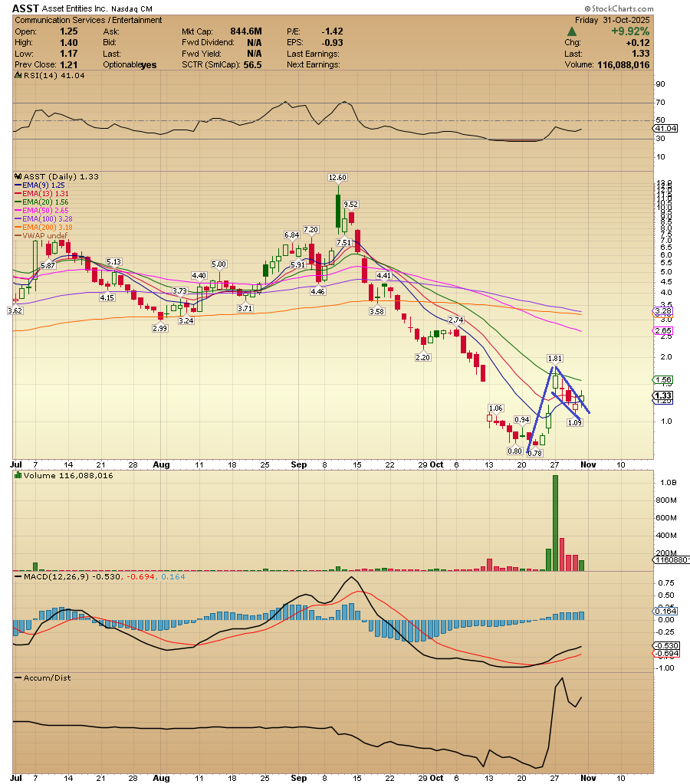Click the -0.530 MACD axis tag
The width and height of the screenshot is (690, 784).
click(666, 645)
